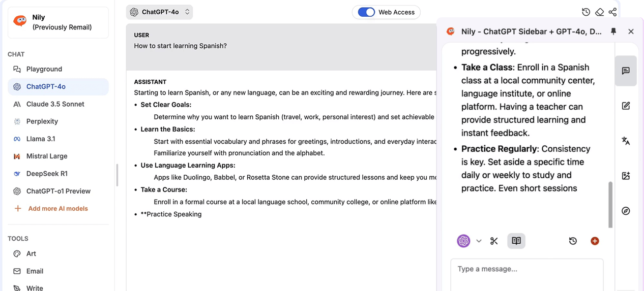Pin the Nily sidebar panel
Viewport: 644px width, 291px height.
point(613,31)
